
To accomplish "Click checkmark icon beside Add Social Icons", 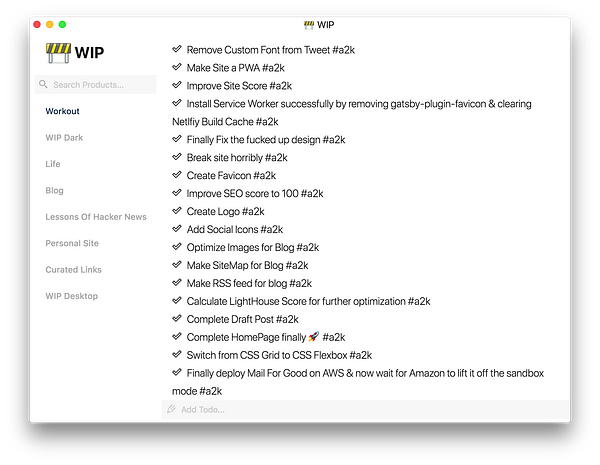I will (x=177, y=229).
